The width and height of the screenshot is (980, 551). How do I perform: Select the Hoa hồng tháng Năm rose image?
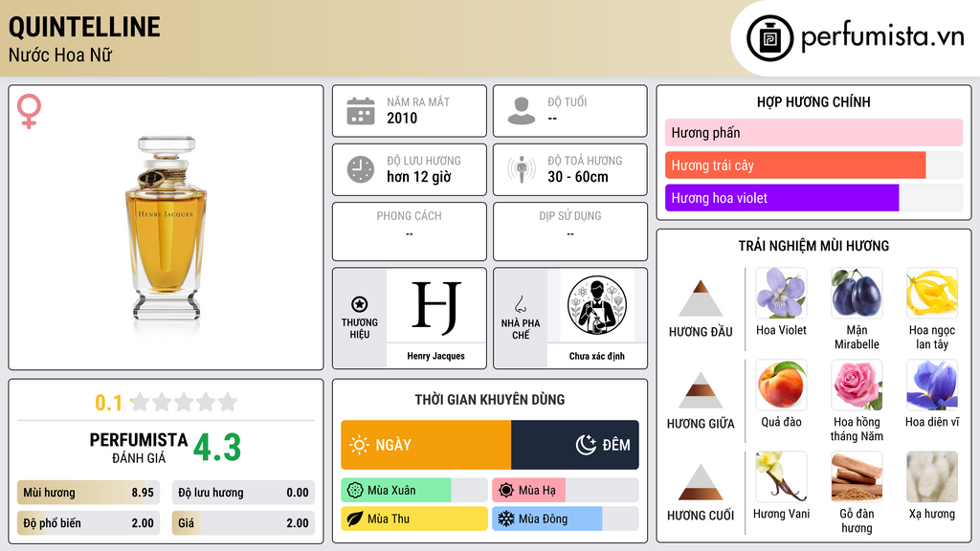[x=857, y=385]
